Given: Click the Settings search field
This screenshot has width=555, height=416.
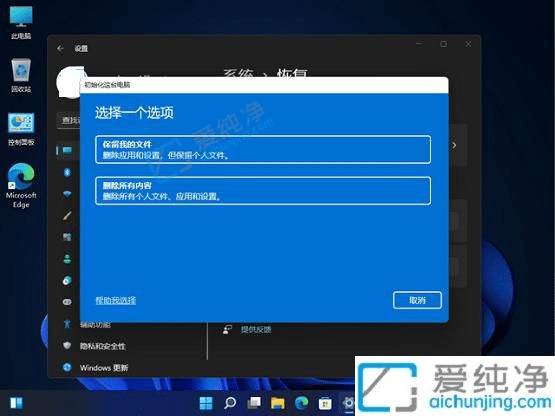Looking at the screenshot, I should (69, 120).
